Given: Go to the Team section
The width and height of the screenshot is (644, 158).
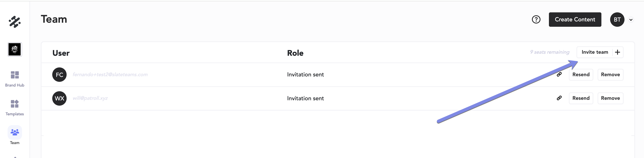Looking at the screenshot, I should [15, 135].
